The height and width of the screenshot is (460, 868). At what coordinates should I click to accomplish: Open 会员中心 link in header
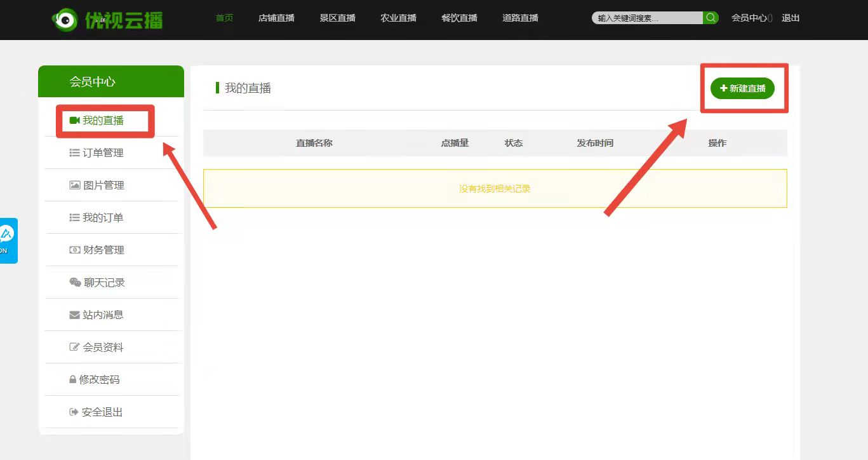pos(752,18)
